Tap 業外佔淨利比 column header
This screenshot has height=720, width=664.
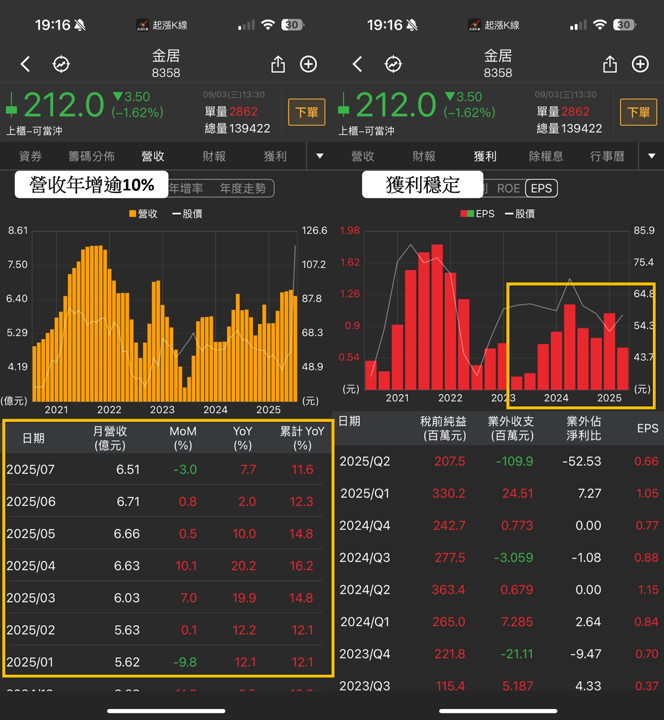(x=584, y=428)
